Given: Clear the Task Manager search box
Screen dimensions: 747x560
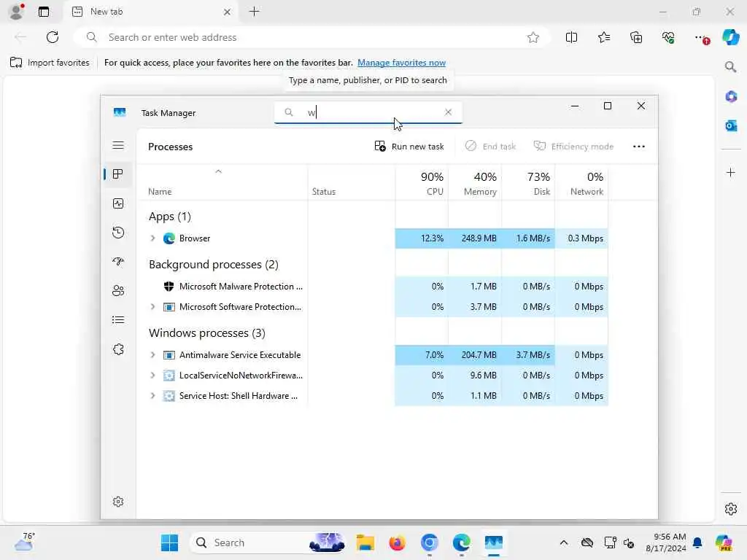Looking at the screenshot, I should coord(448,112).
